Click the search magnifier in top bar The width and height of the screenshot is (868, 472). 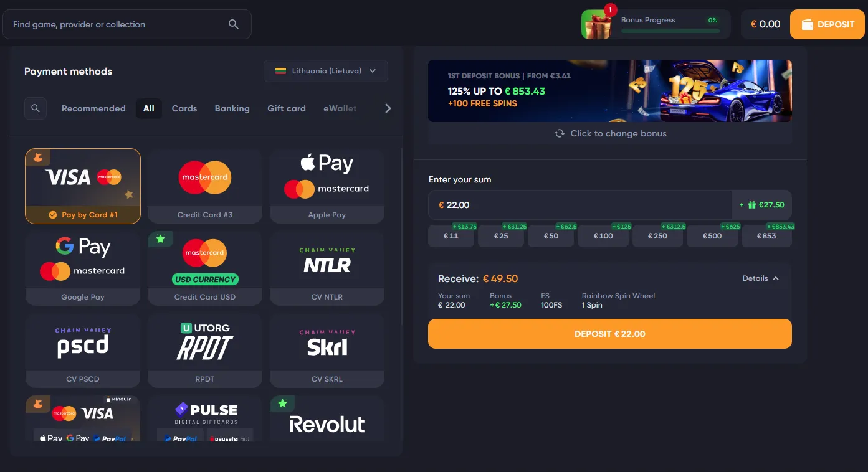(234, 24)
